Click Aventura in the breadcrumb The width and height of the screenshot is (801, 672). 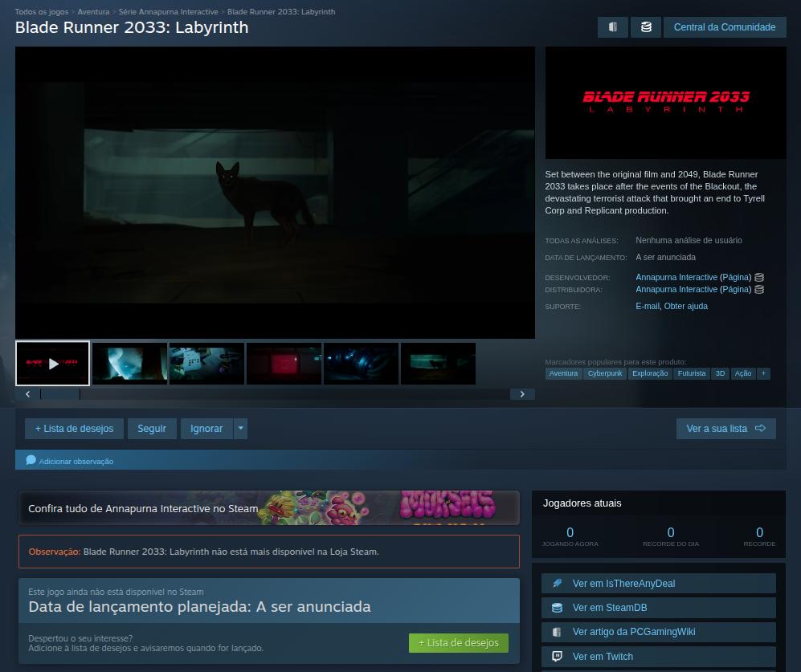94,12
